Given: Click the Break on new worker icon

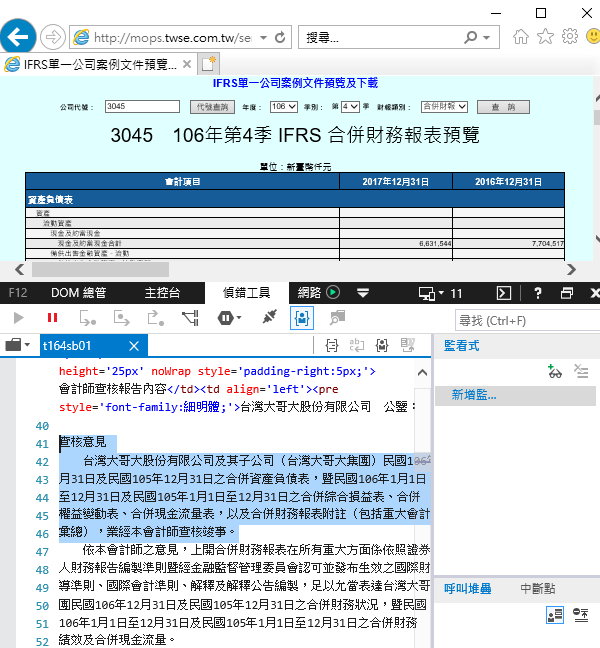Looking at the screenshot, I should coord(190,318).
